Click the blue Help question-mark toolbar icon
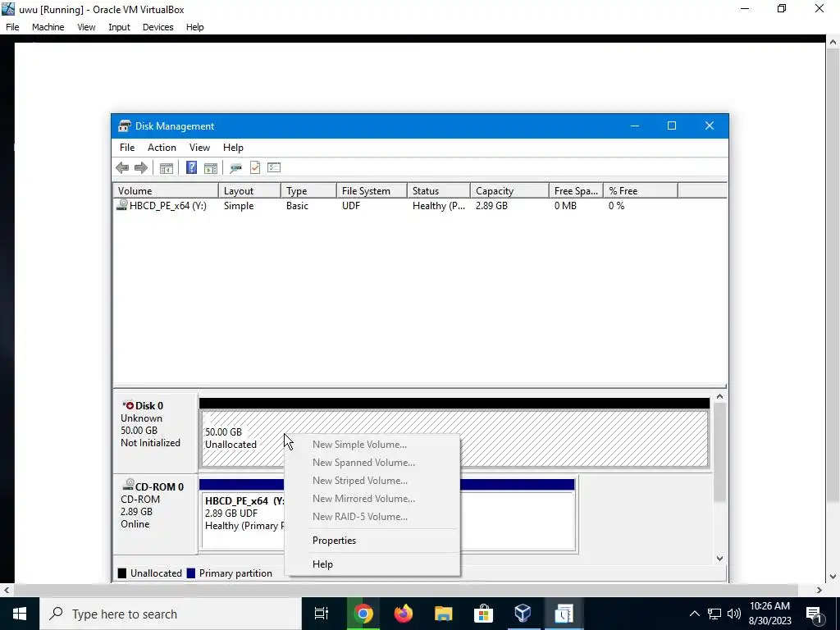This screenshot has height=630, width=840. [191, 167]
